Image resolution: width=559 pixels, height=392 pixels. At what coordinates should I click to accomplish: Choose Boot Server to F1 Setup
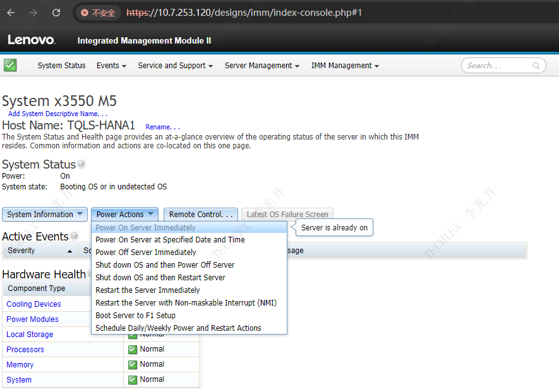[189, 316]
